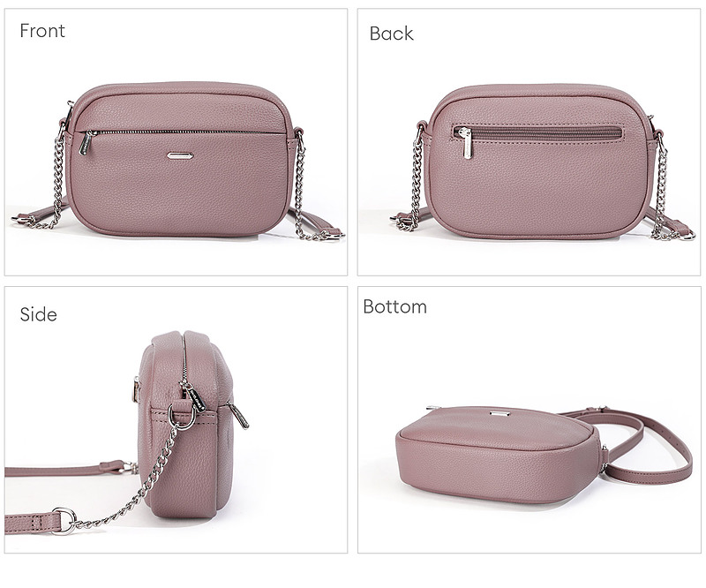Click the top zipper pull in Side view
Screen dimensions: 706x588
(x=195, y=397)
